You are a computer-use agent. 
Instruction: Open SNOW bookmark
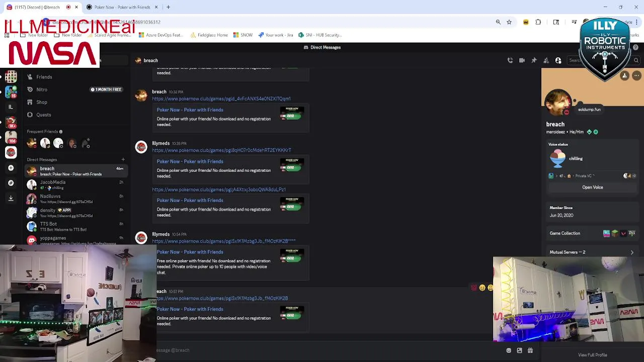pyautogui.click(x=243, y=35)
